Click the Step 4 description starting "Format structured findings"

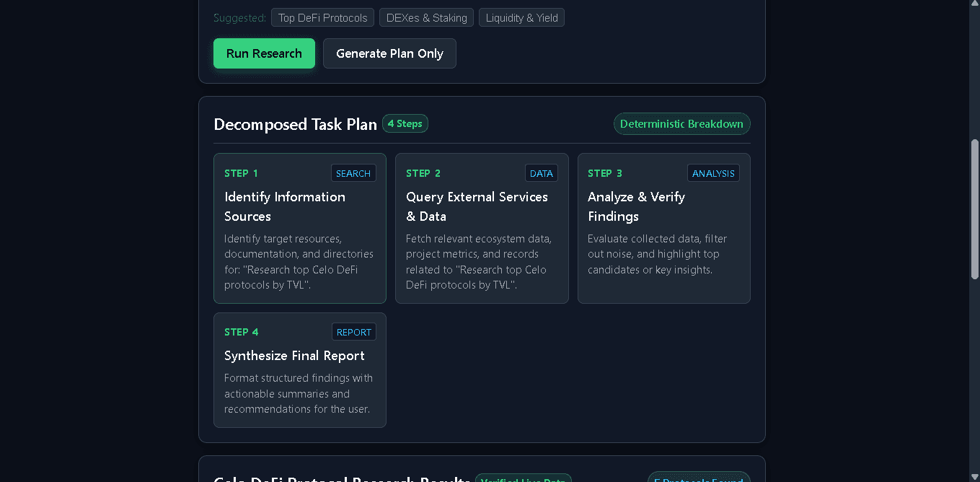point(299,393)
